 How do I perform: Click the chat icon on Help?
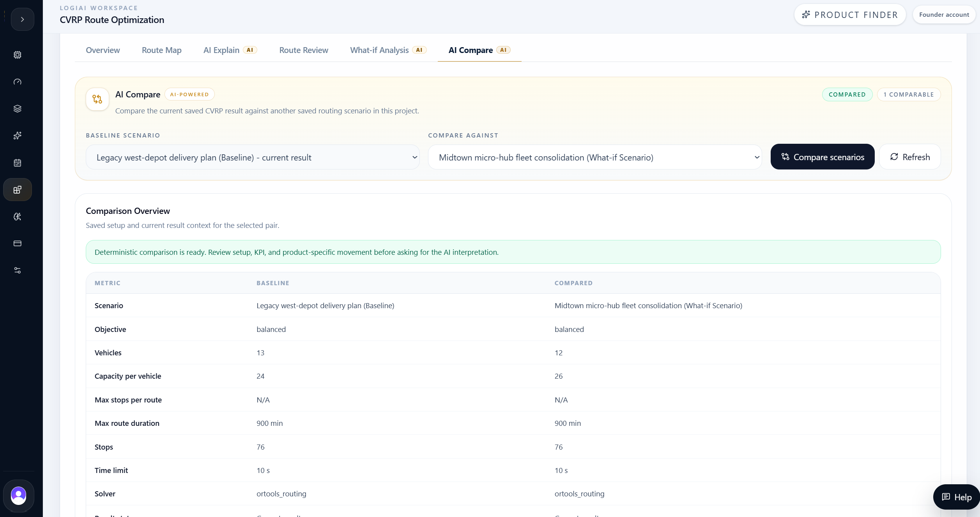click(x=946, y=497)
